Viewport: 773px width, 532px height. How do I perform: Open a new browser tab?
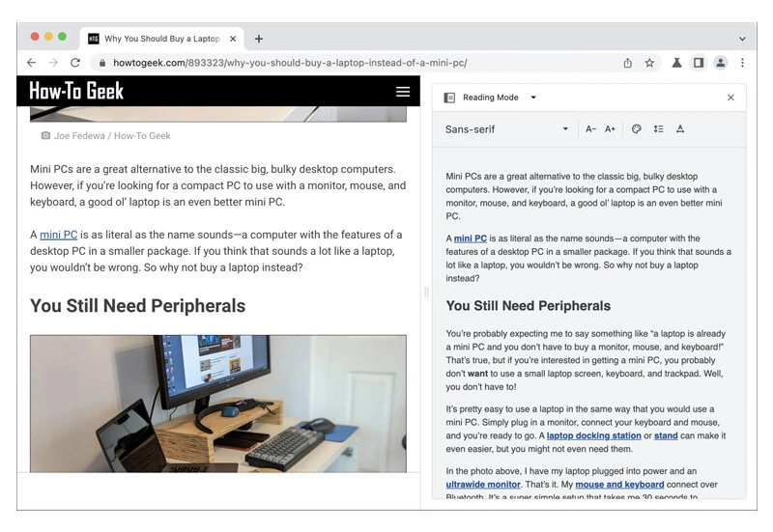(x=259, y=39)
